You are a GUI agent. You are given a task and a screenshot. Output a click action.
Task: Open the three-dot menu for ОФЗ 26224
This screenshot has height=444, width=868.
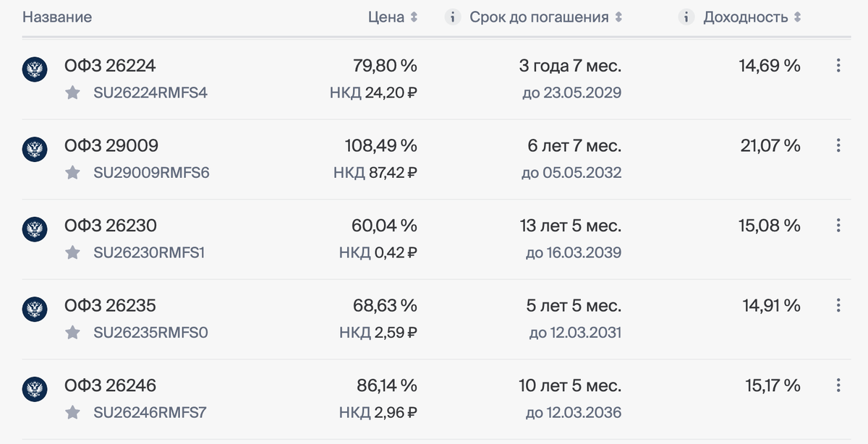click(x=838, y=66)
